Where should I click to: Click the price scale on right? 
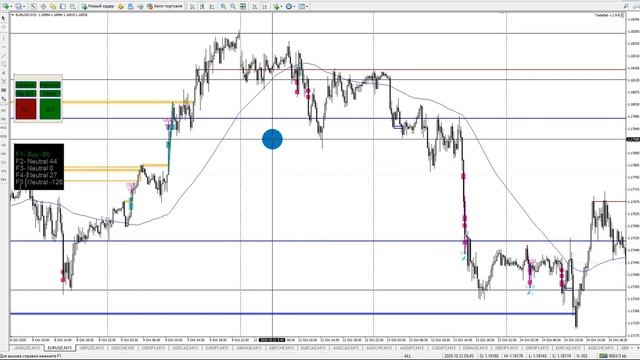pyautogui.click(x=633, y=174)
